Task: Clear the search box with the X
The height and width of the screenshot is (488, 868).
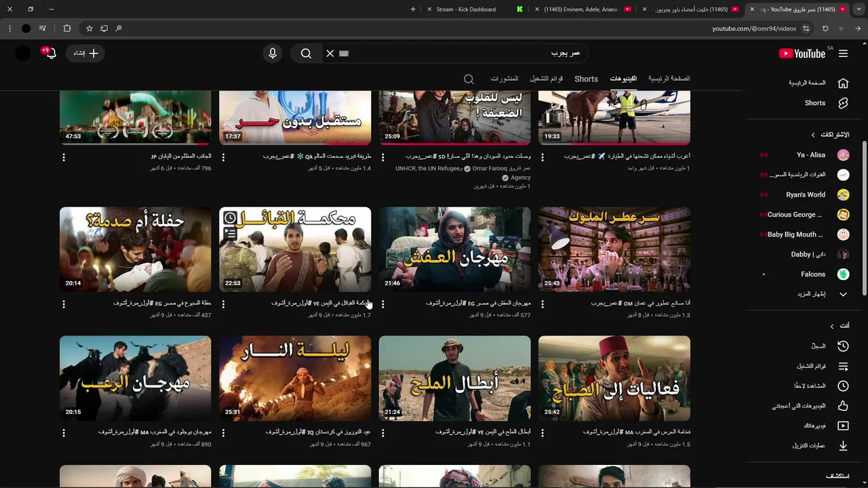Action: pos(330,54)
